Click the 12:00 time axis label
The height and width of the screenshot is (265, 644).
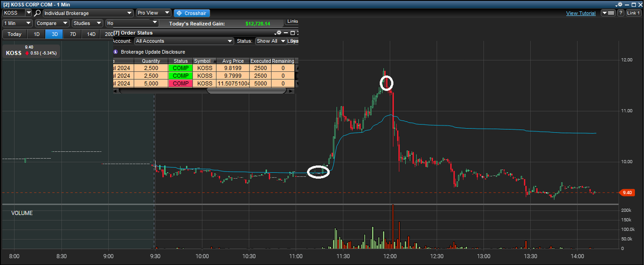(390, 257)
